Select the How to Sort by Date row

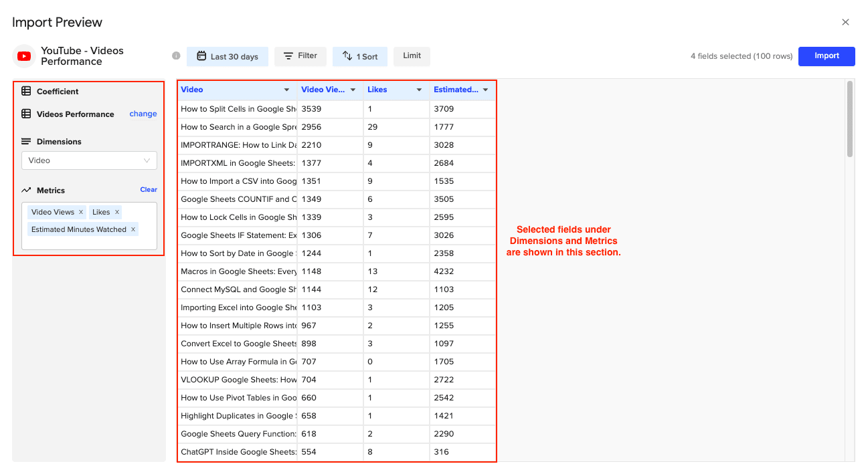[337, 253]
